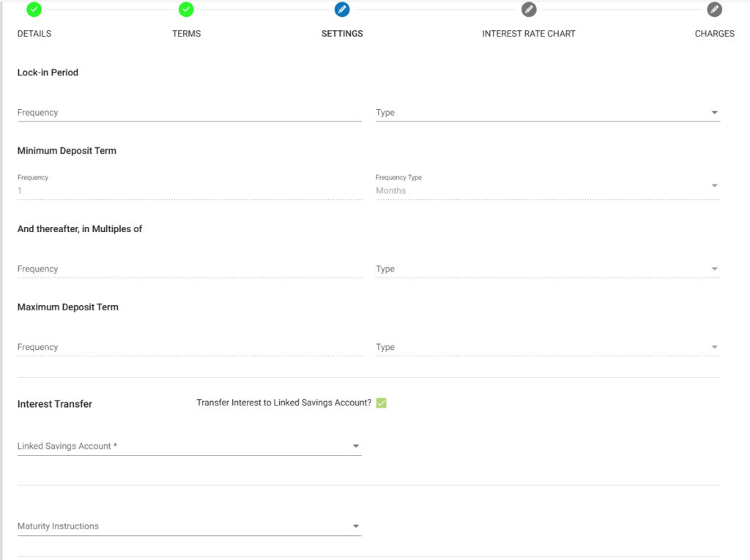Image resolution: width=750 pixels, height=560 pixels.
Task: Go to the DETAILS step label
Action: click(x=34, y=34)
